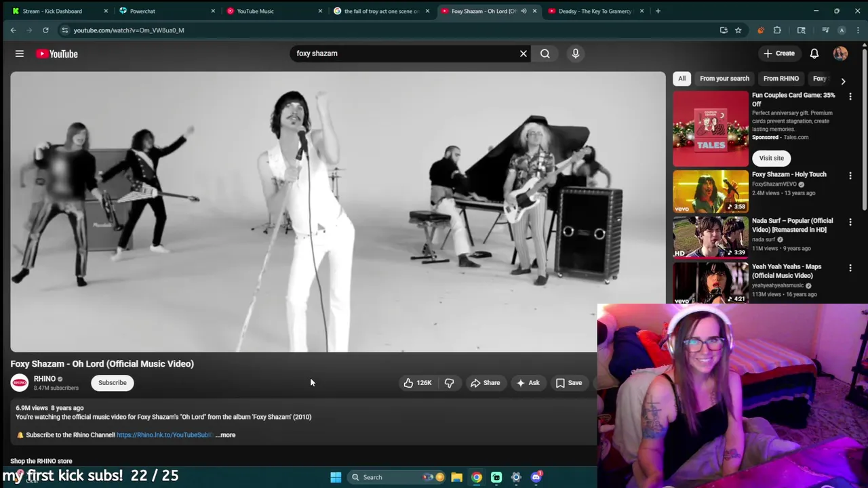Click the youtube.com address bar URL

coord(129,30)
